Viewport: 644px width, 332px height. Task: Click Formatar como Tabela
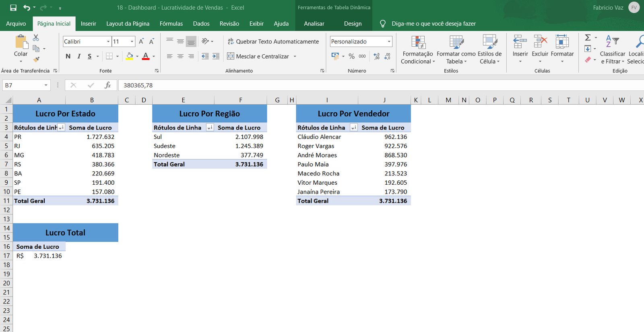(456, 49)
